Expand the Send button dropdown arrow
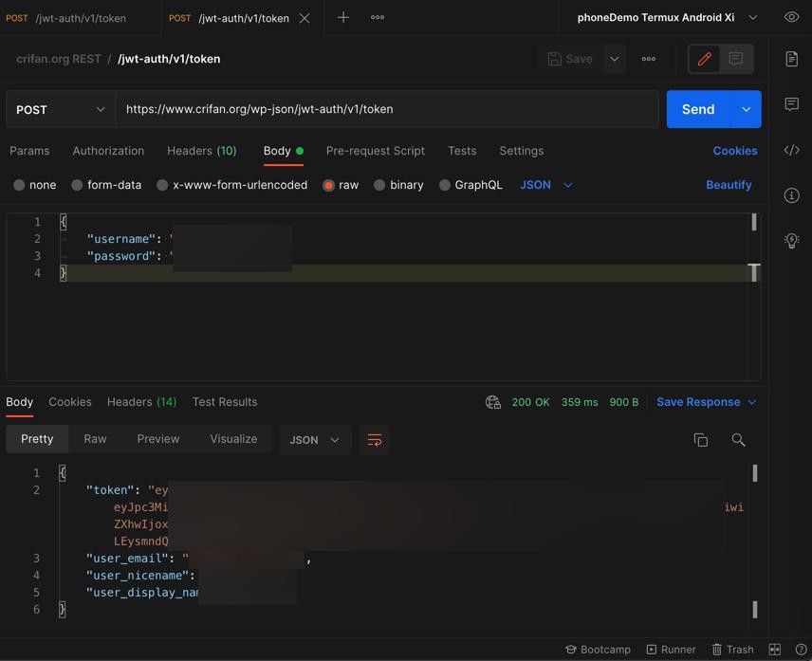812x661 pixels. [746, 110]
